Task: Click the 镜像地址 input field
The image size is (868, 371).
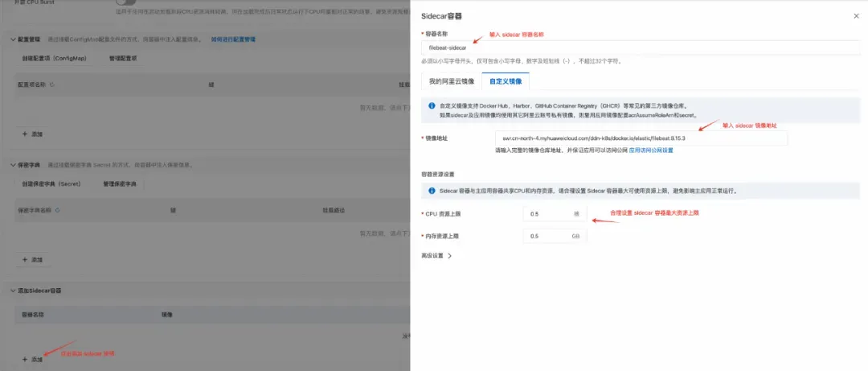Action: coord(641,138)
